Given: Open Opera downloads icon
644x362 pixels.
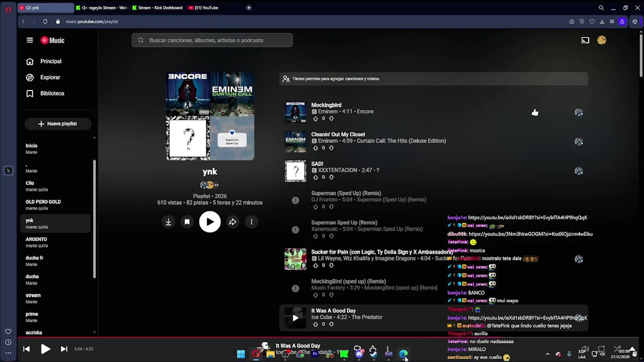Looking at the screenshot, I should 602,22.
